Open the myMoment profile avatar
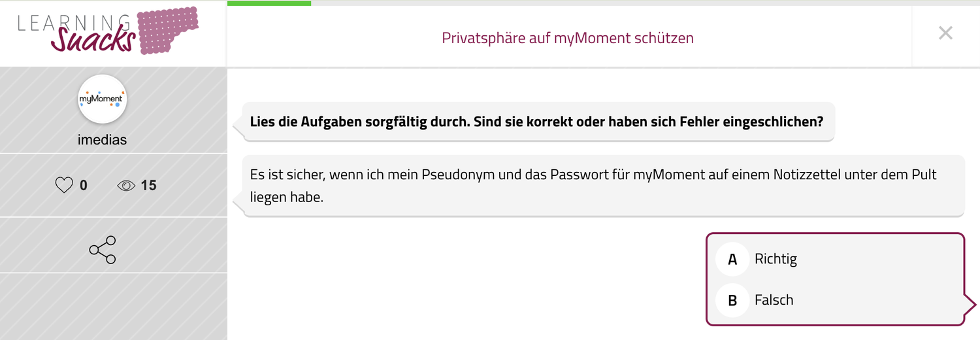This screenshot has height=340, width=980. pos(103,99)
